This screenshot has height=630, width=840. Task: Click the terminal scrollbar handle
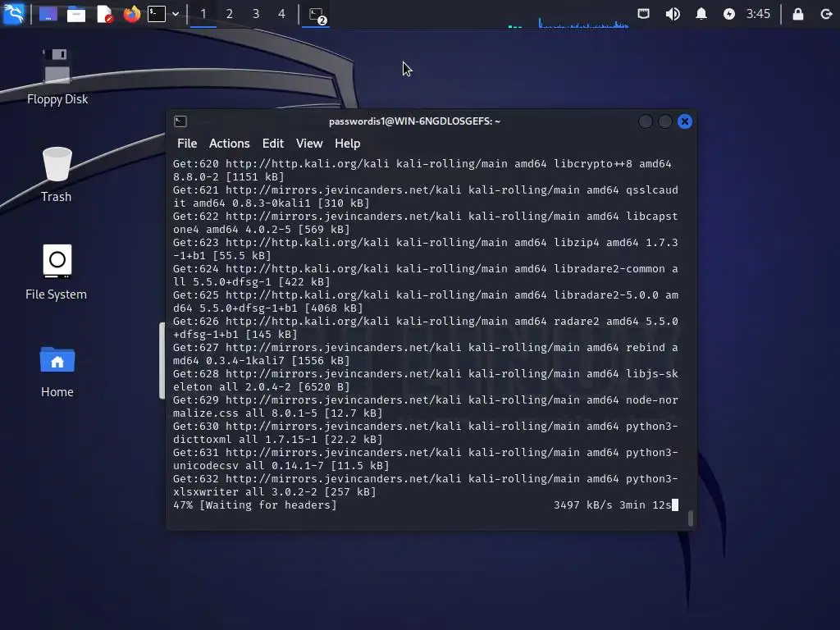(x=691, y=518)
